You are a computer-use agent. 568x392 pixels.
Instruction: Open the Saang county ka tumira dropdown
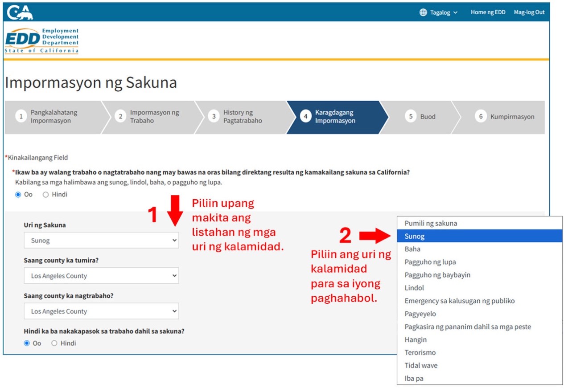101,275
